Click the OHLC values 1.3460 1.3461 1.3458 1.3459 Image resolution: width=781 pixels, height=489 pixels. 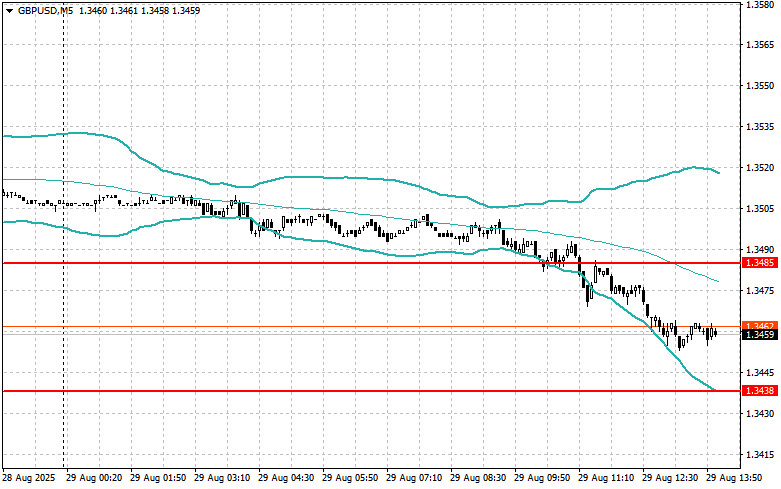point(138,10)
